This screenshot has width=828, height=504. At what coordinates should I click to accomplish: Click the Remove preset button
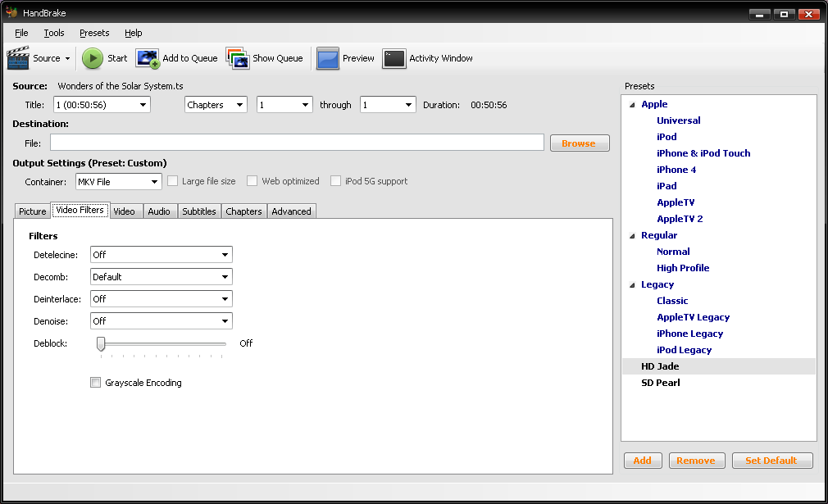[697, 461]
